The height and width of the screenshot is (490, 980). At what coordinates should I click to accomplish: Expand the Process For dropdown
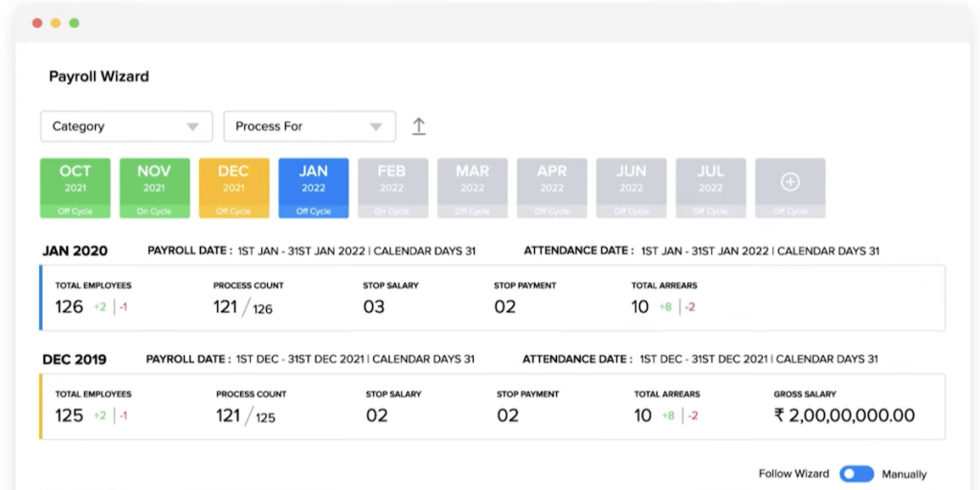(x=309, y=126)
